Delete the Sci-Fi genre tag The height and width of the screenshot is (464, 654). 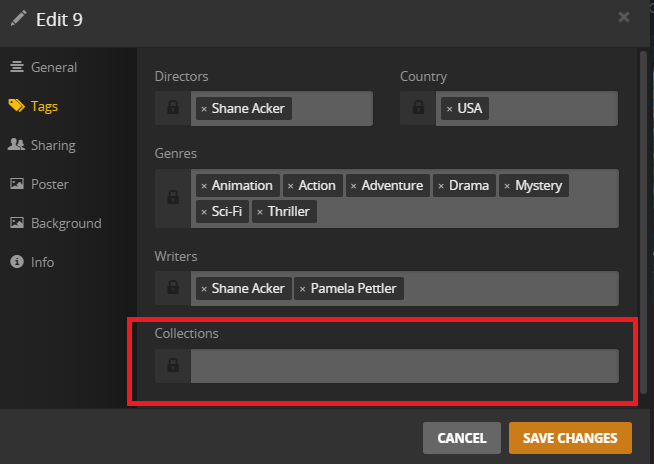(x=204, y=211)
